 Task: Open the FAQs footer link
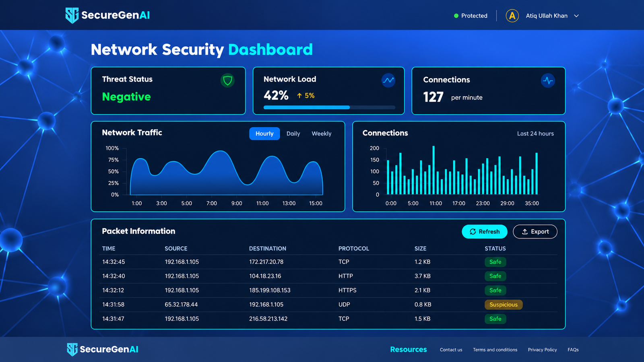573,350
